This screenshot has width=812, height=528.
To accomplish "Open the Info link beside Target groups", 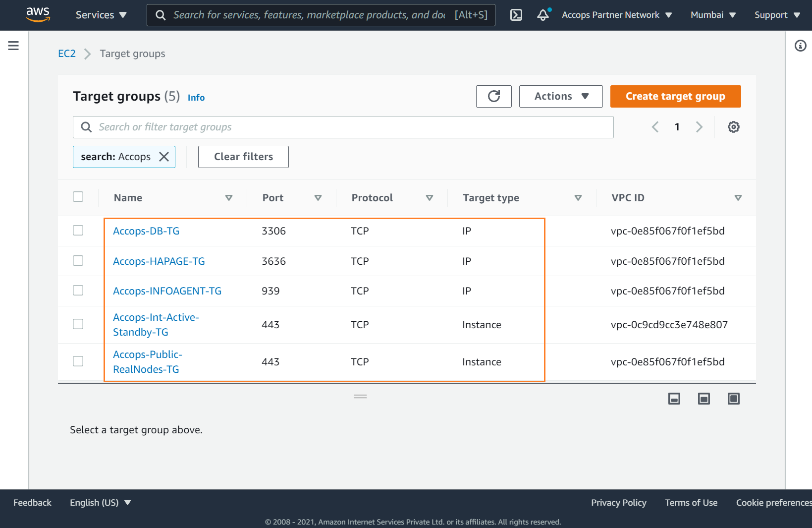I will tap(196, 98).
